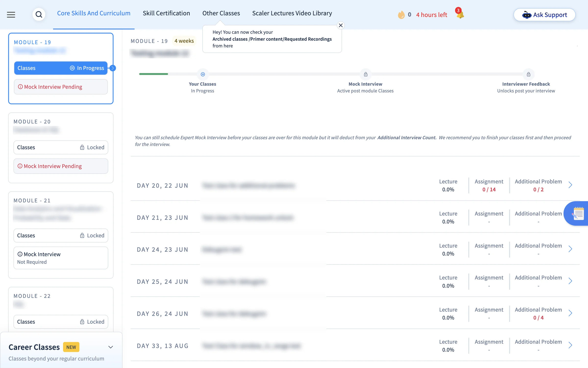Switch to Core Skills And Curriculum tab
588x368 pixels.
point(94,13)
